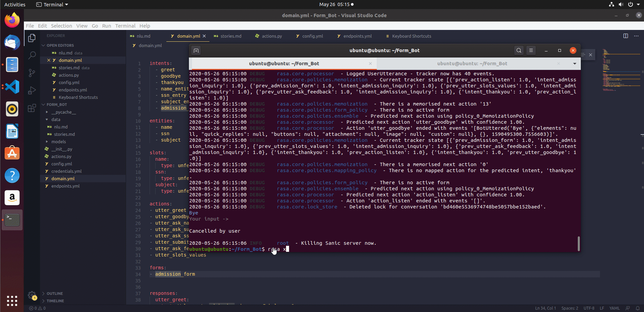Open LibreOffice Writer from dock
This screenshot has width=644, height=312.
coord(12,131)
